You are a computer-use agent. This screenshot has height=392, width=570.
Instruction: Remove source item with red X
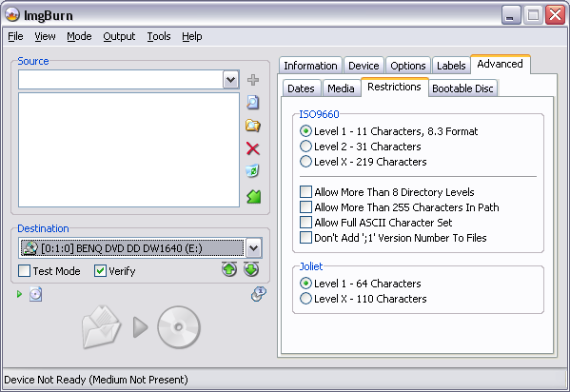[x=253, y=148]
